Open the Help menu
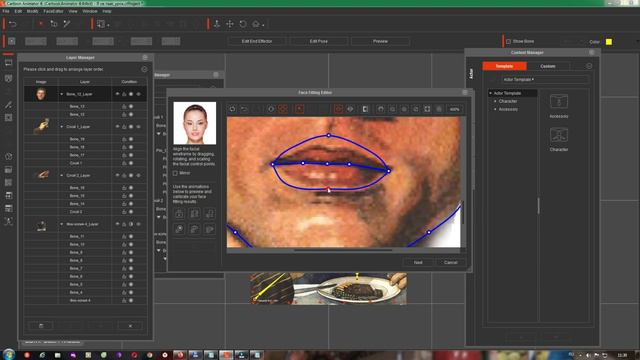The height and width of the screenshot is (360, 640). pos(107,11)
